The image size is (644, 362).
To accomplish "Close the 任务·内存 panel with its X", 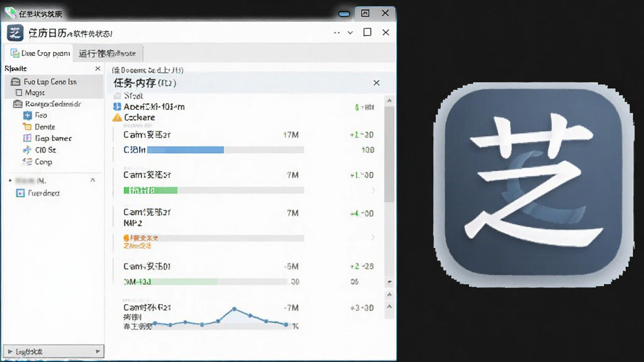I will point(377,83).
